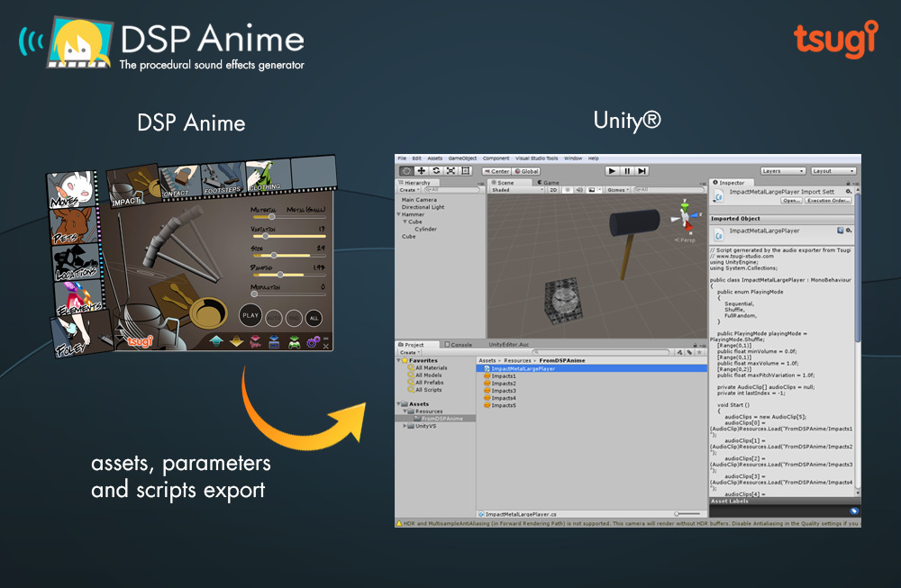Viewport: 901px width, 588px height.
Task: Start Play mode in Unity
Action: (612, 171)
